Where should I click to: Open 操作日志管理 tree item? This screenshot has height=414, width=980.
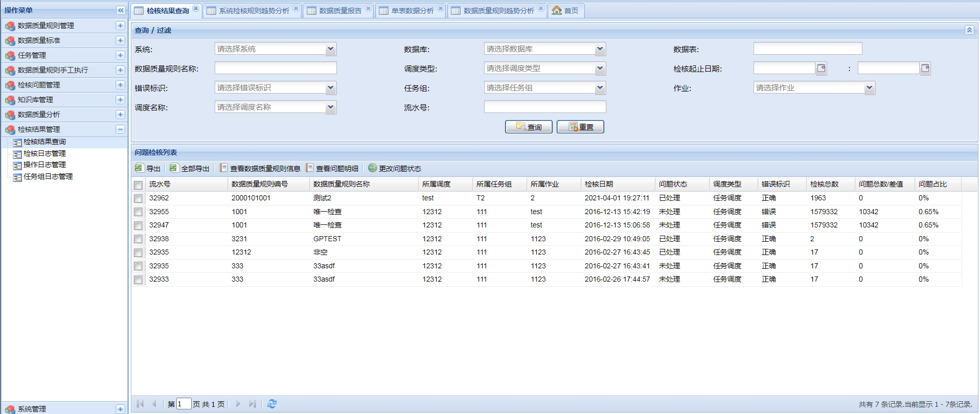coord(44,165)
